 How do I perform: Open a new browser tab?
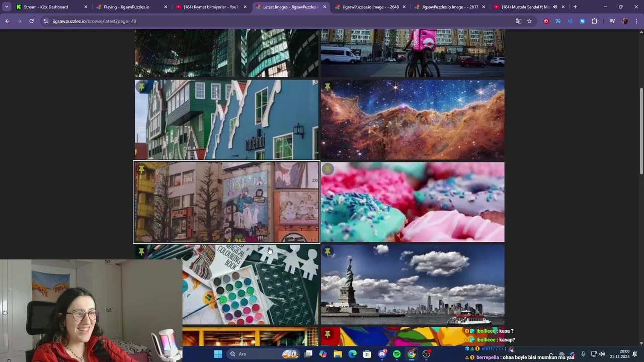click(575, 7)
